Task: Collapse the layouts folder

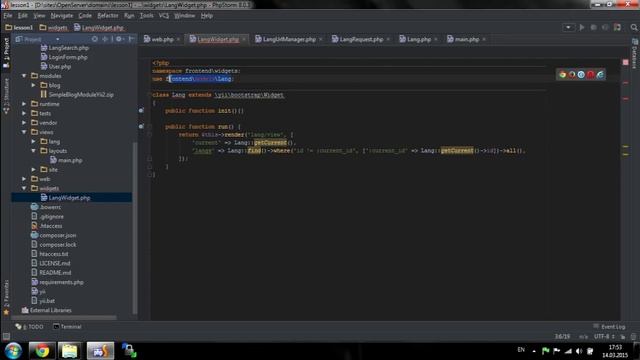Action: 33,151
